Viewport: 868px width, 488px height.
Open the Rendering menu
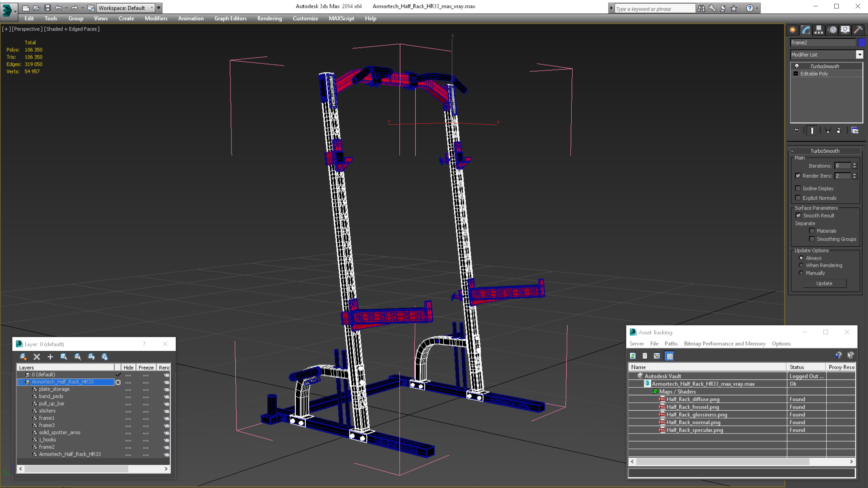pyautogui.click(x=269, y=18)
